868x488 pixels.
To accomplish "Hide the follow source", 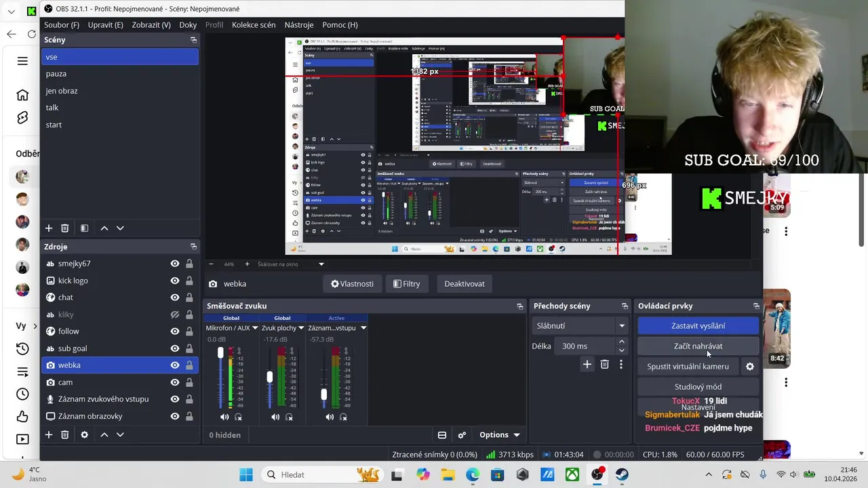I will pyautogui.click(x=175, y=331).
